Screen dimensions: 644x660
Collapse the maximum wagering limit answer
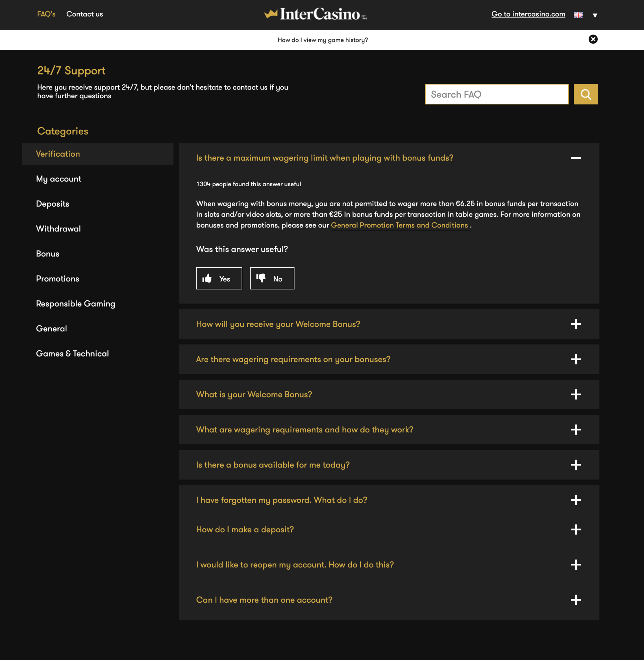(x=576, y=158)
